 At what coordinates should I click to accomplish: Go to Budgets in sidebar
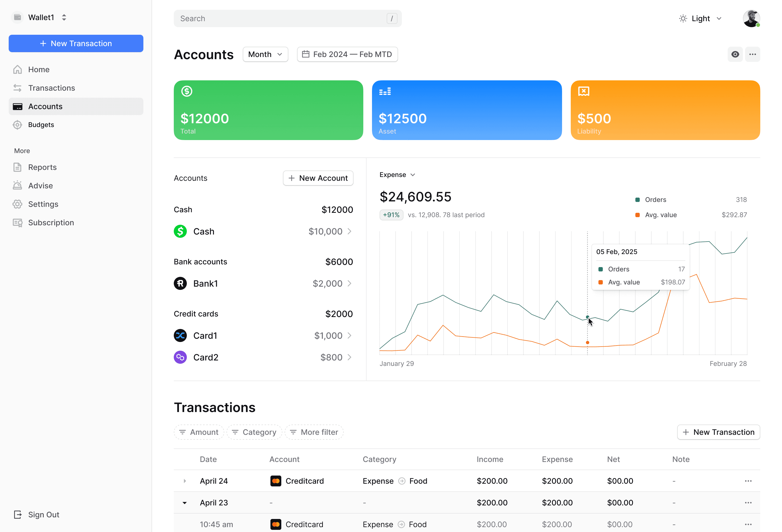pyautogui.click(x=41, y=125)
